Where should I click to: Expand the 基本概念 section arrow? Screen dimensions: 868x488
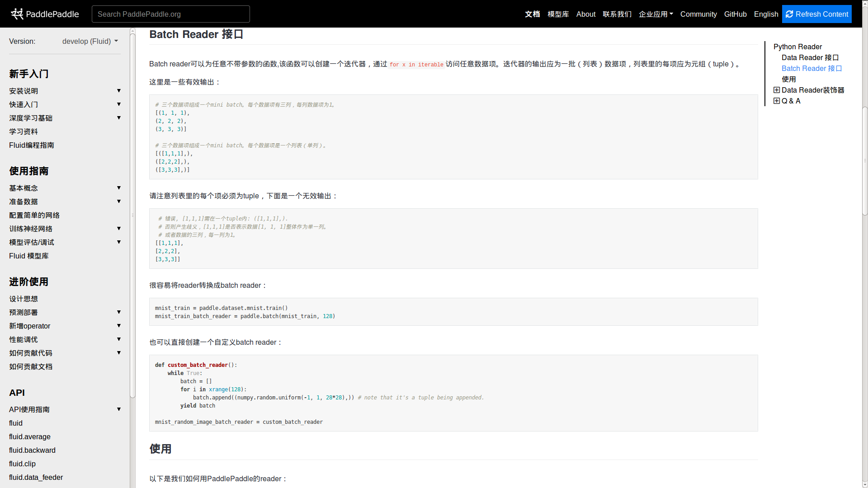(119, 188)
